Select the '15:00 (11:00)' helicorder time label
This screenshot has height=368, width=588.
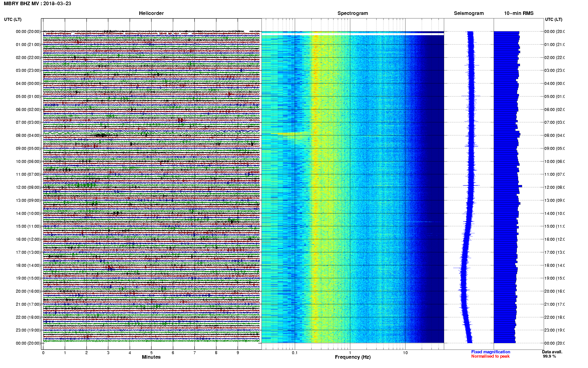(28, 226)
